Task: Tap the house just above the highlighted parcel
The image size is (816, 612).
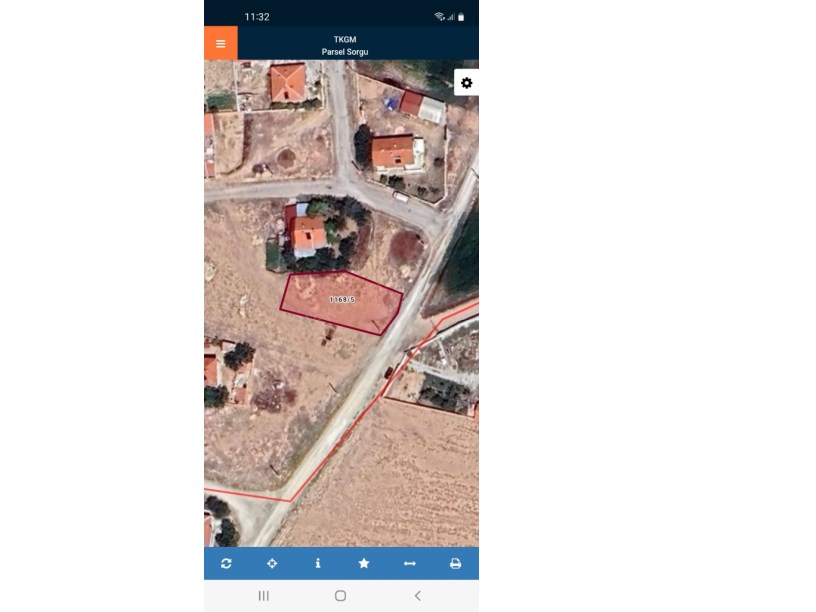Action: coord(308,235)
